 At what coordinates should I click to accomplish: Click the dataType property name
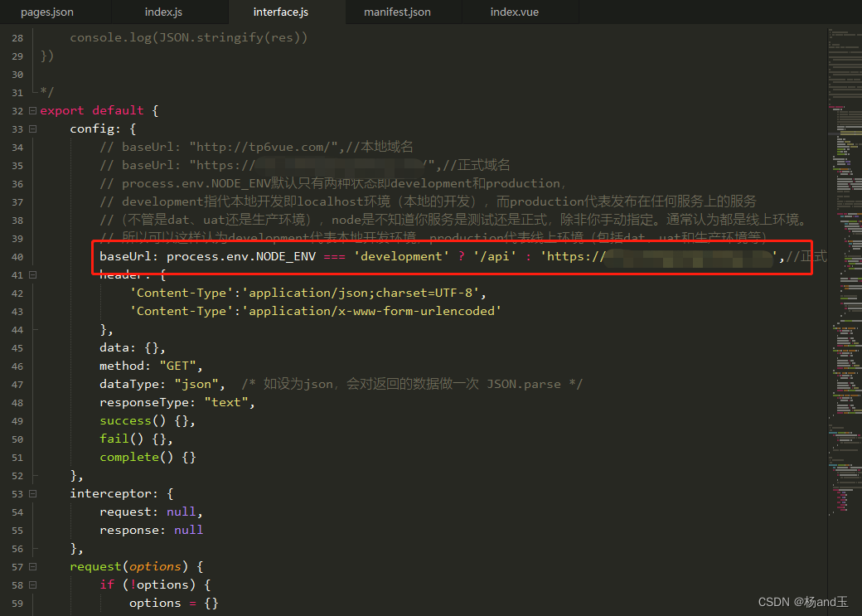tap(129, 384)
